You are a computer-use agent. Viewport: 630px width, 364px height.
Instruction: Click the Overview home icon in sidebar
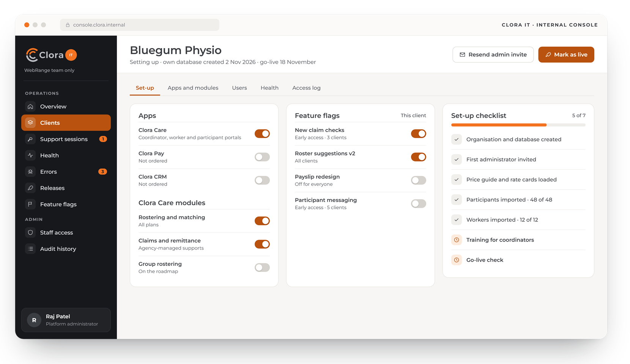click(30, 107)
